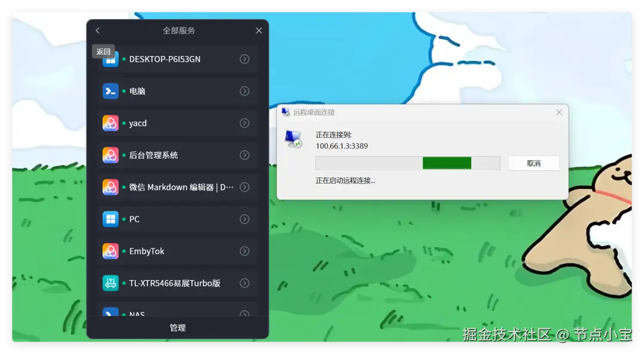The height and width of the screenshot is (354, 644).
Task: Click the TL-XTR5466易展Turbo版 router icon
Action: pos(111,283)
